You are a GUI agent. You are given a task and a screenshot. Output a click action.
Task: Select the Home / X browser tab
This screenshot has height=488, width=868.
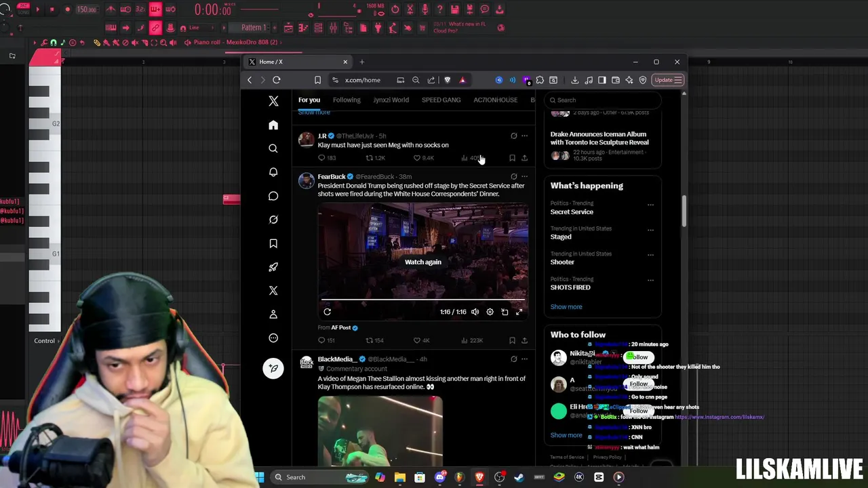296,62
